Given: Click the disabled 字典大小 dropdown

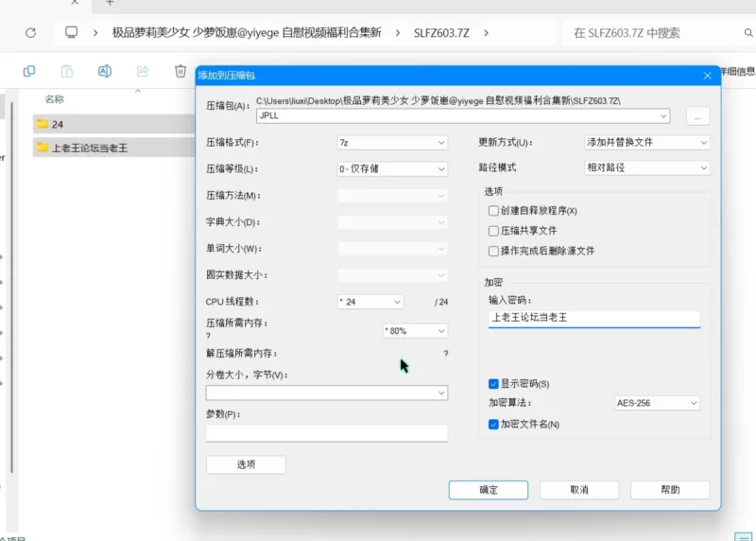Looking at the screenshot, I should coord(392,222).
